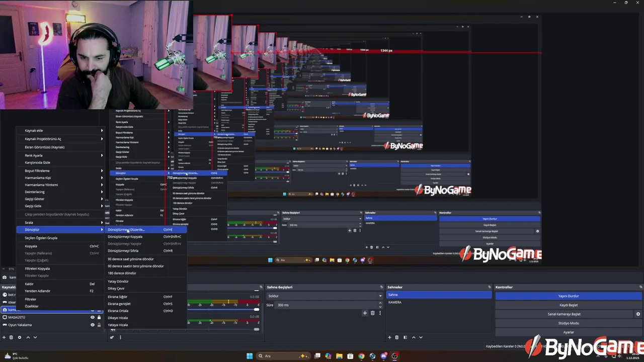Expand the Kaynak Projektörünü Aç submenu
This screenshot has height=362, width=644.
pyautogui.click(x=63, y=139)
